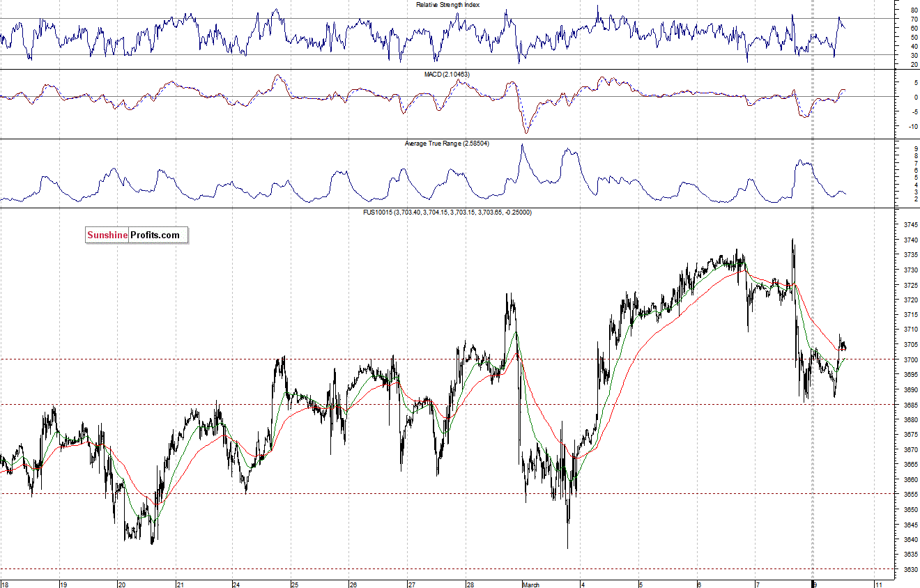920x588 pixels.
Task: Click the 30 label on RSI axis
Action: click(913, 56)
